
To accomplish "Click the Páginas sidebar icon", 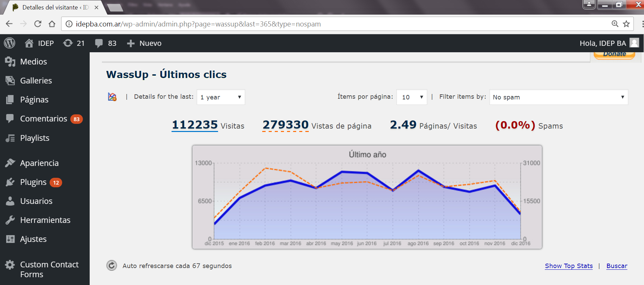I will tap(10, 99).
